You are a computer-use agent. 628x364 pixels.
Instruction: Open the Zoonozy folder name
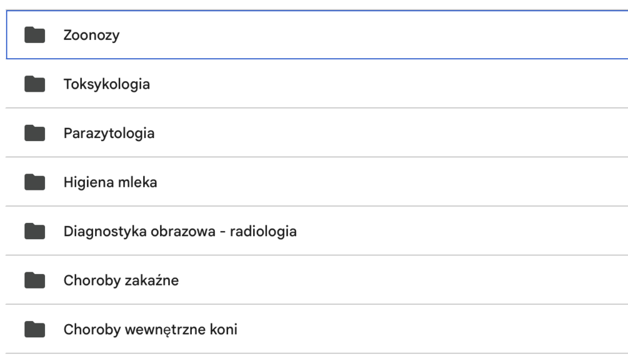pyautogui.click(x=91, y=35)
